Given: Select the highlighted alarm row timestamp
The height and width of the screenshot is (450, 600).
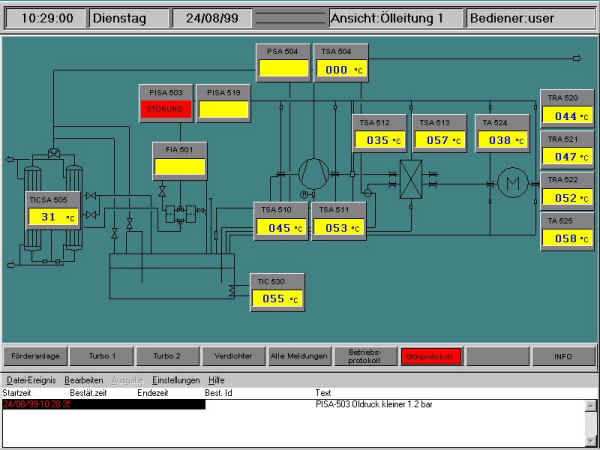Looking at the screenshot, I should [x=37, y=404].
